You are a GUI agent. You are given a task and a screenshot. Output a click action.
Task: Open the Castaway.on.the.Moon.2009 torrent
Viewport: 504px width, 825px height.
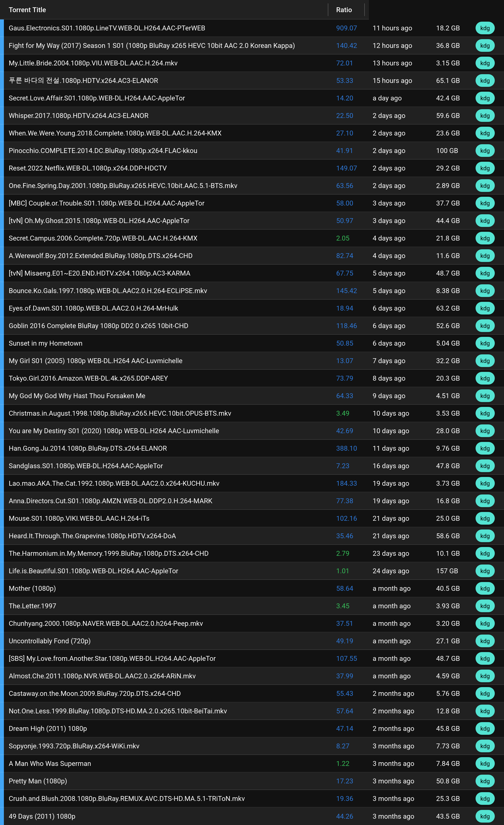(95, 693)
